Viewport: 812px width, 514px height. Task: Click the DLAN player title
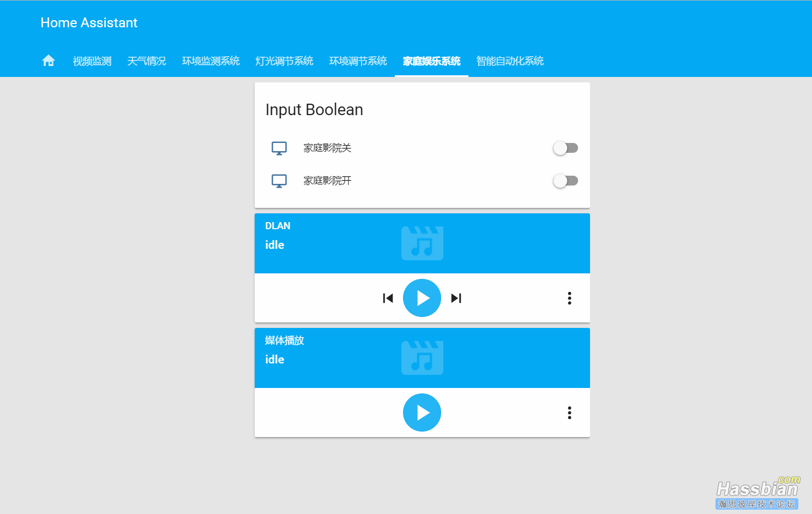click(x=278, y=226)
